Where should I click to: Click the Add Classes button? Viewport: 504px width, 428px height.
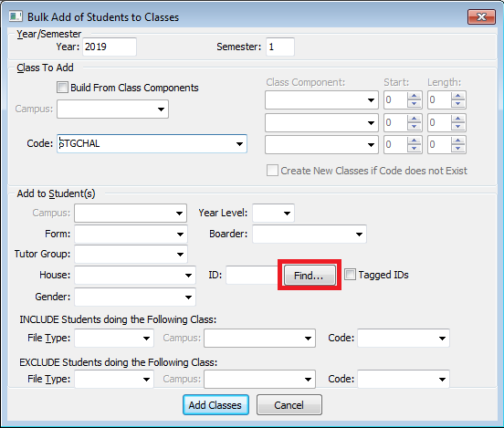click(215, 405)
